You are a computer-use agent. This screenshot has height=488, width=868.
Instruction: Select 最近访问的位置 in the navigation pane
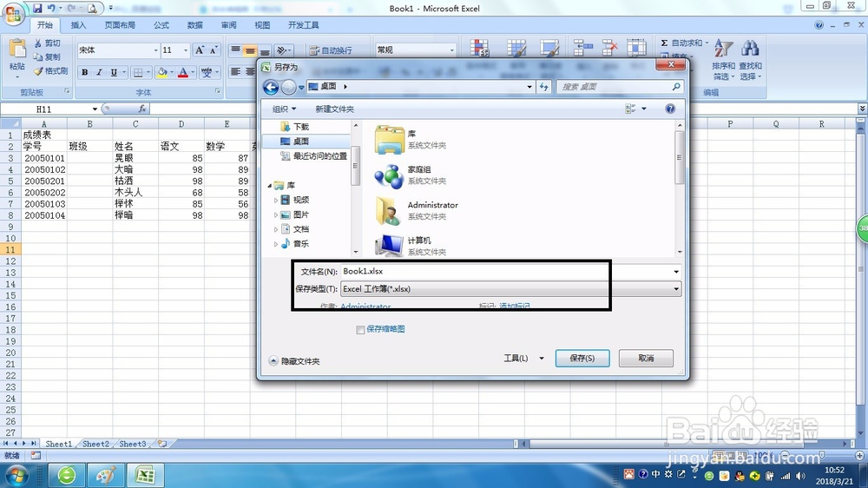[x=314, y=156]
